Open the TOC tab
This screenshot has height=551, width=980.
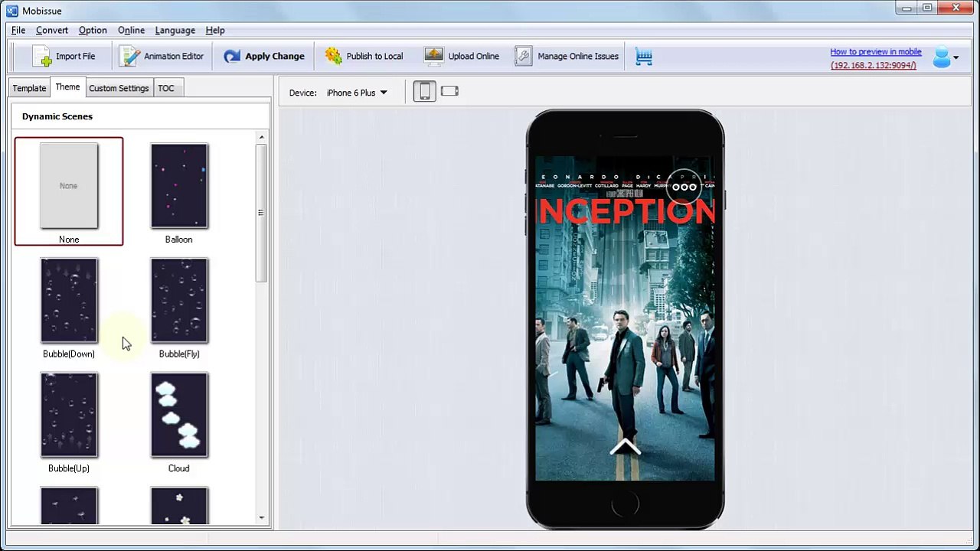(x=166, y=88)
